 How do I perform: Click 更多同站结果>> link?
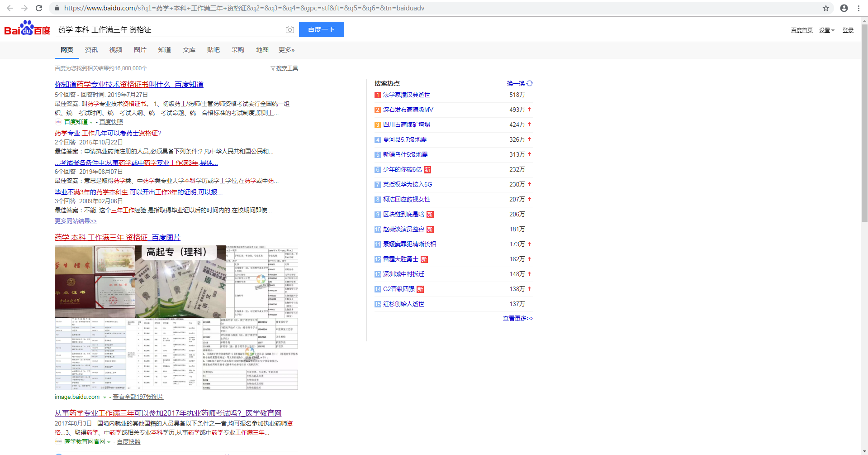[x=76, y=221]
